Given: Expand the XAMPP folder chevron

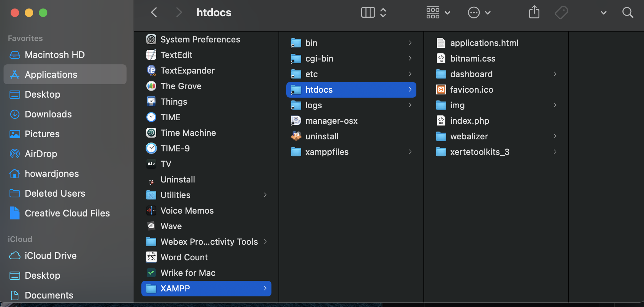Looking at the screenshot, I should click(x=265, y=288).
